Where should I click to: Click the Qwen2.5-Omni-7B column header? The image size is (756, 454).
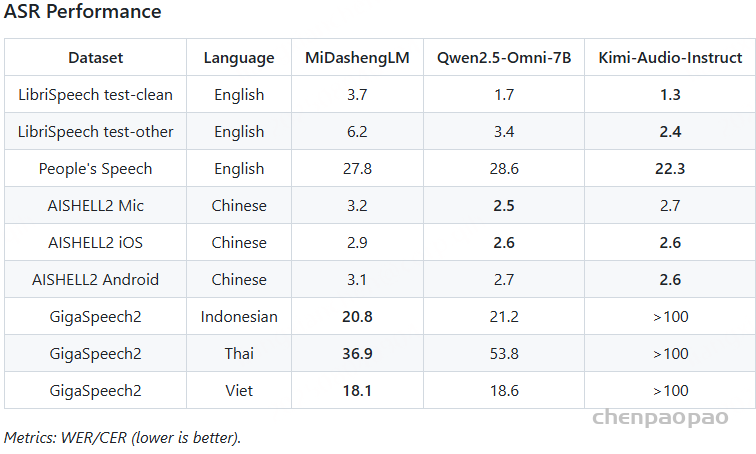(504, 58)
